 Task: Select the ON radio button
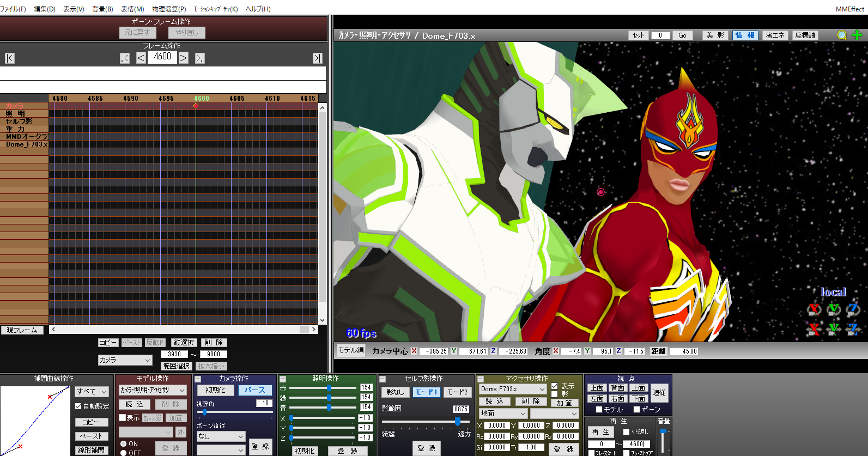click(123, 443)
